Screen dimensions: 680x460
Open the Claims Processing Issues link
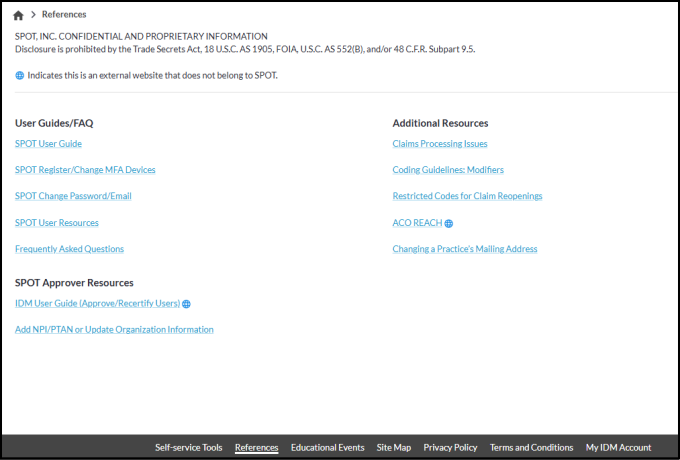440,144
